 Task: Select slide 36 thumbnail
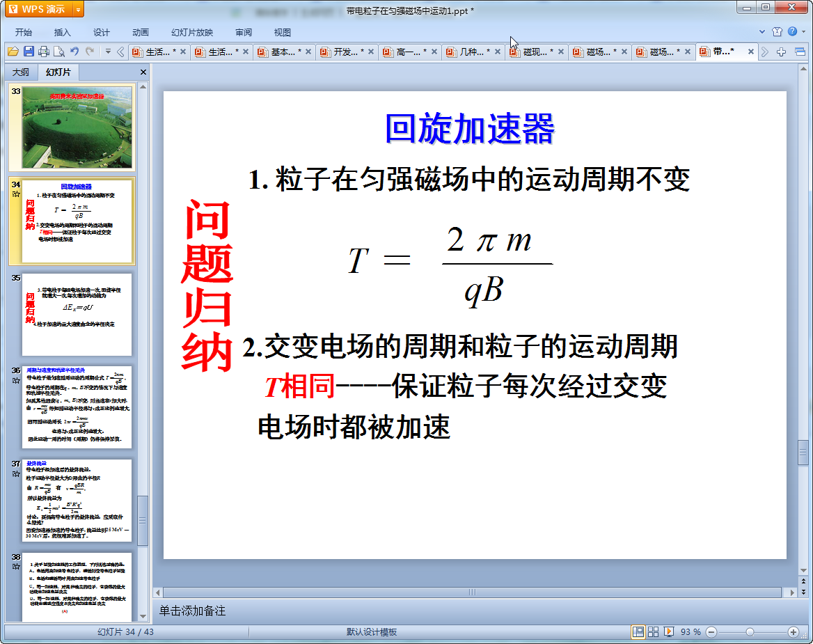(77, 407)
